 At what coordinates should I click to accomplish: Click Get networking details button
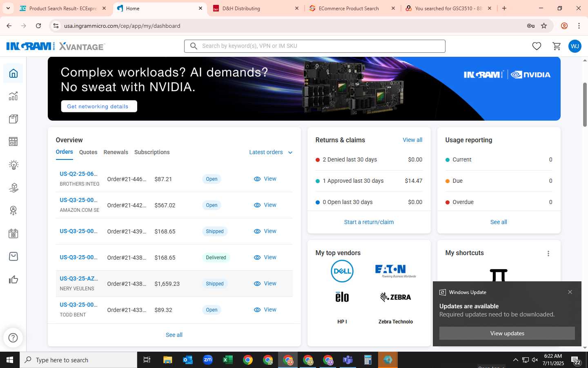point(99,106)
